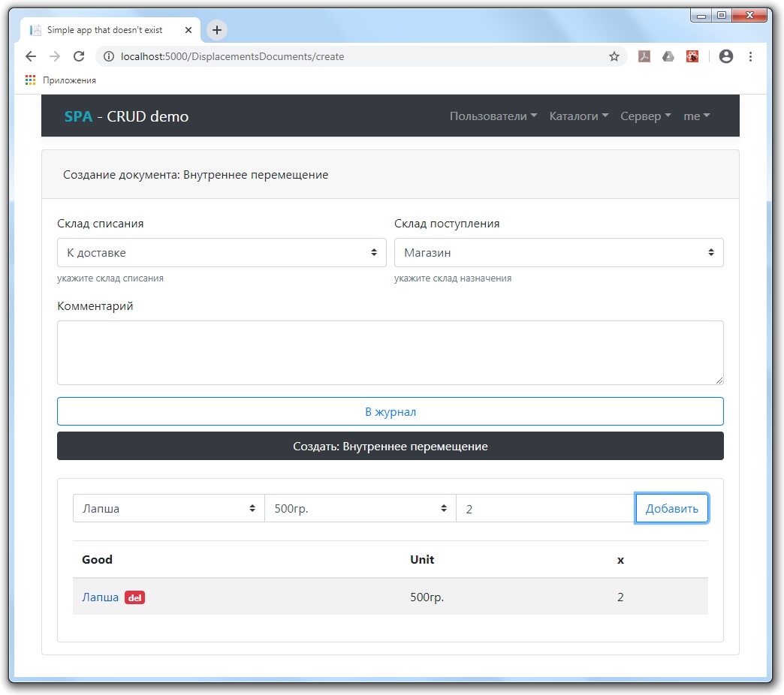The width and height of the screenshot is (784, 695).
Task: Click 'Создать: Внутреннее перемещение' button
Action: click(x=390, y=446)
